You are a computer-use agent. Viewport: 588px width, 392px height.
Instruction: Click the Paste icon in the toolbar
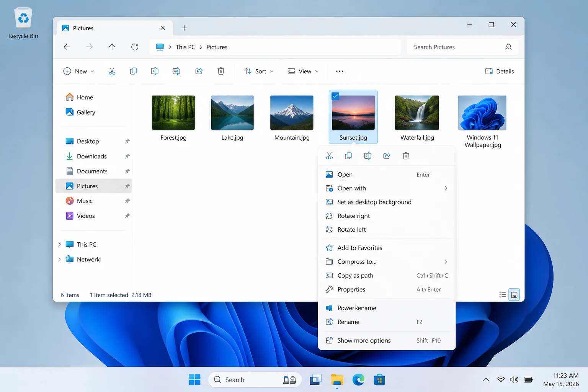point(155,71)
